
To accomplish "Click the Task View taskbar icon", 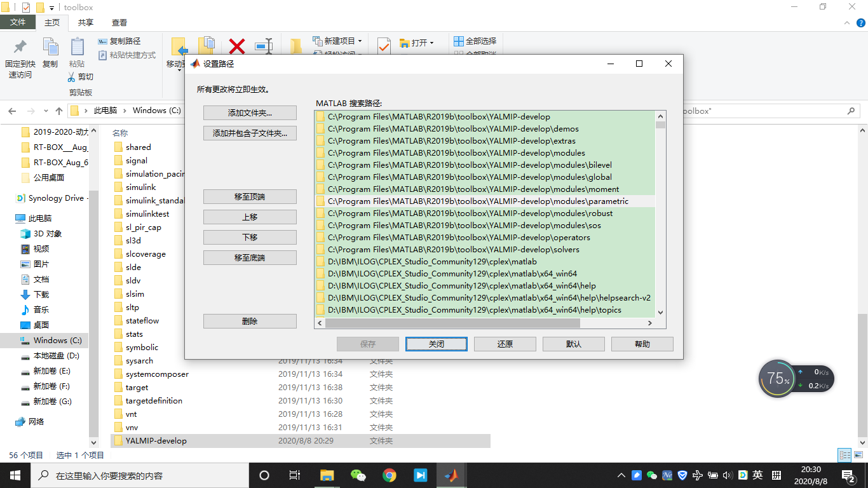I will 295,475.
